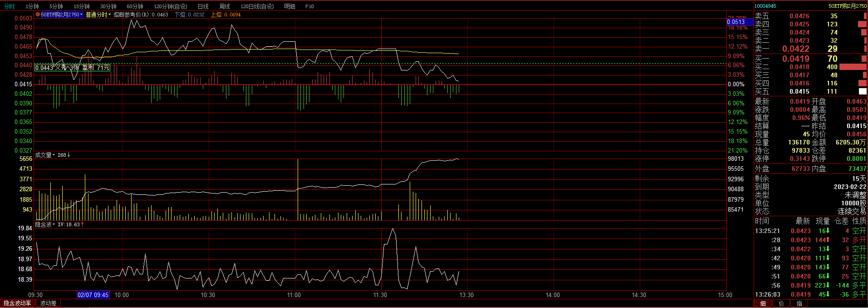
Task: Switch trade panel to 细 tab
Action: (763, 303)
